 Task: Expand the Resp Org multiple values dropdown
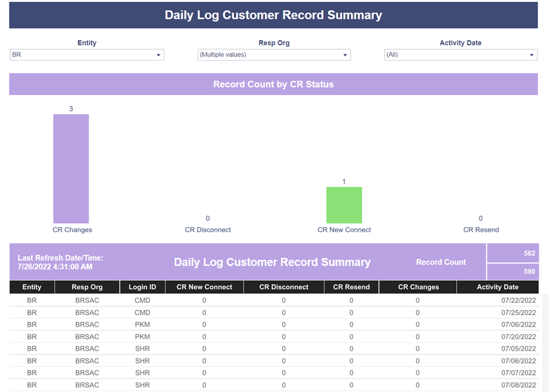[x=274, y=55]
